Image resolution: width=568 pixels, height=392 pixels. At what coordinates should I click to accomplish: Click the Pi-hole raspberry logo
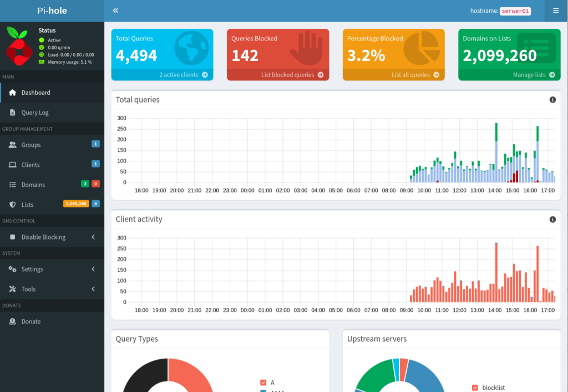click(18, 47)
